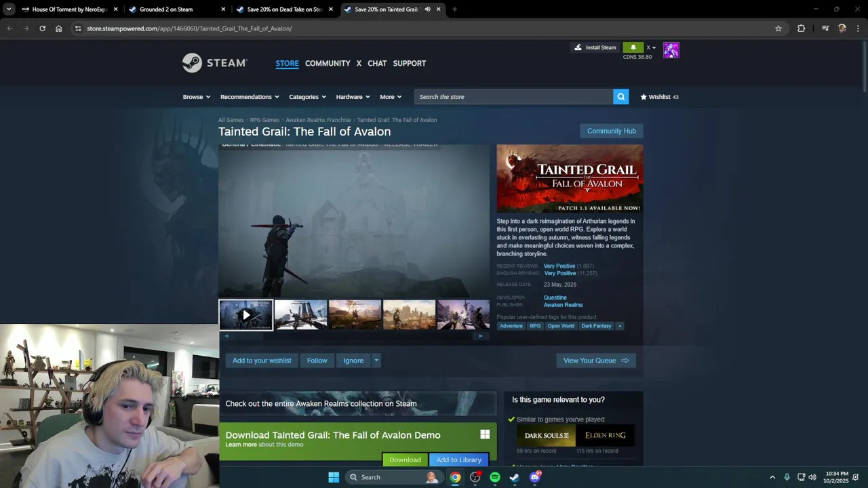868x488 pixels.
Task: Open account dropdown next to X
Action: [651, 47]
